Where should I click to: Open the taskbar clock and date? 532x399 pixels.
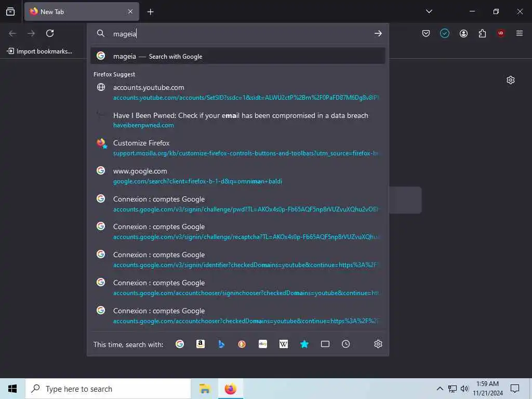coord(487,389)
